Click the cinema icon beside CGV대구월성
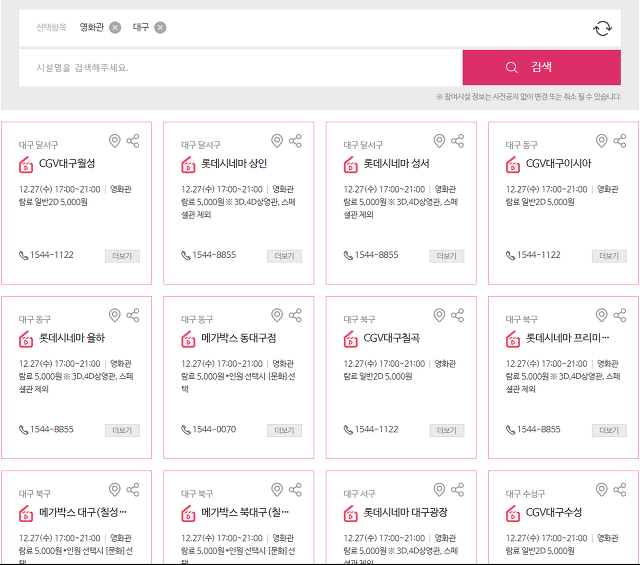The width and height of the screenshot is (640, 565). pos(26,165)
